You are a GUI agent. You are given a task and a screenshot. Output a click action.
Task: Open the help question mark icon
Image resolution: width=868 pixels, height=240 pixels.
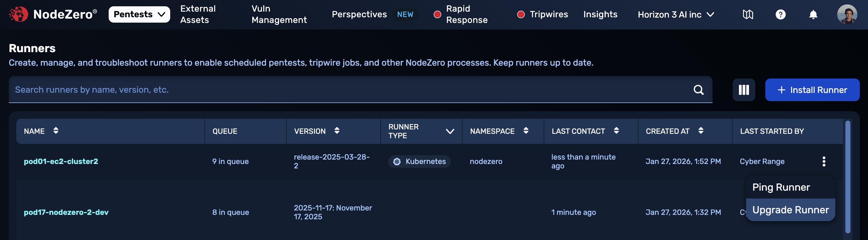780,14
